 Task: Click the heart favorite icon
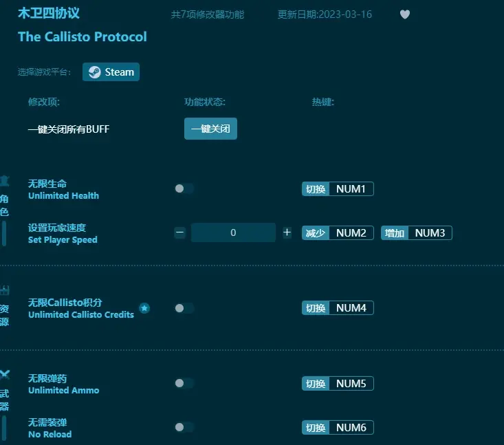[405, 14]
